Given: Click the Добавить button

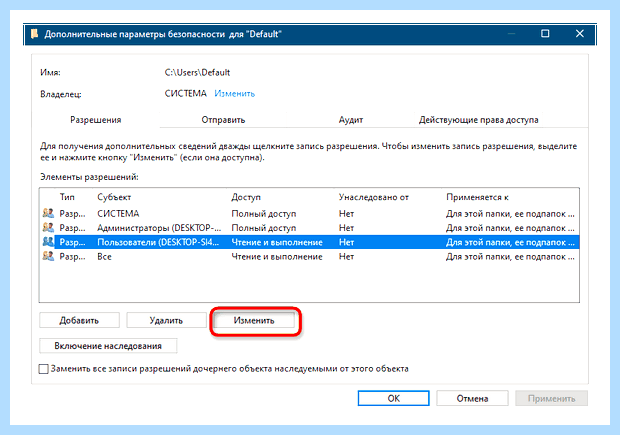Looking at the screenshot, I should [79, 320].
